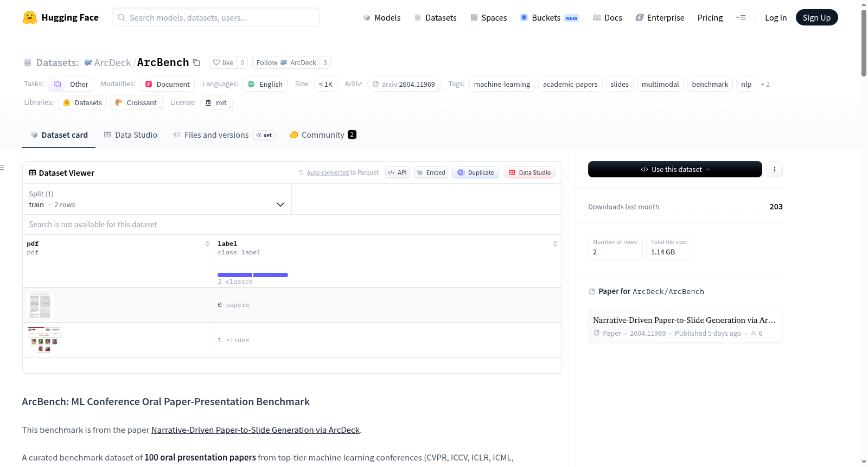Select the Croissant library tag
Viewport: 868px width, 467px height.
(x=136, y=103)
